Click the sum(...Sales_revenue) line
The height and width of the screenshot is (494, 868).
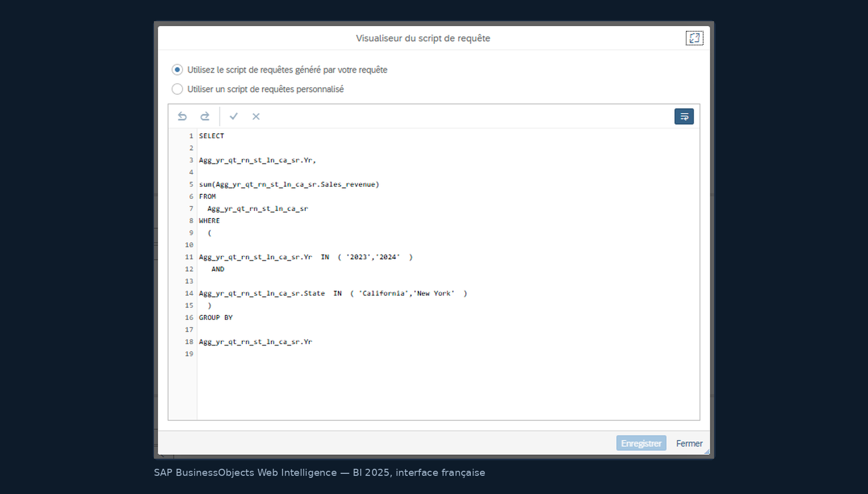[289, 184]
